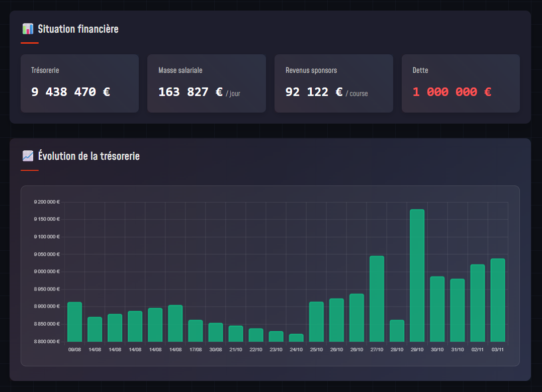Select the Masse salariale card

coord(206,83)
